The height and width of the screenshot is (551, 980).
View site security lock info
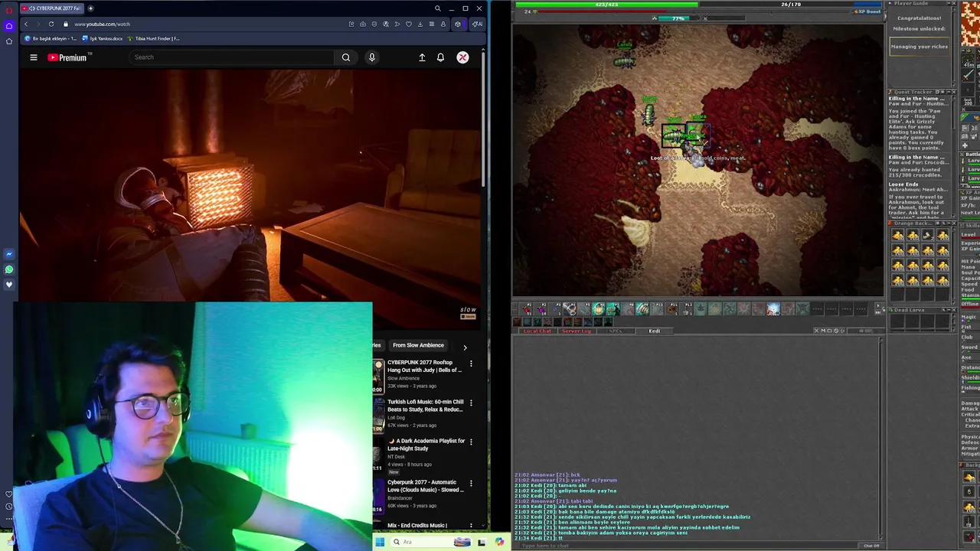(x=66, y=24)
